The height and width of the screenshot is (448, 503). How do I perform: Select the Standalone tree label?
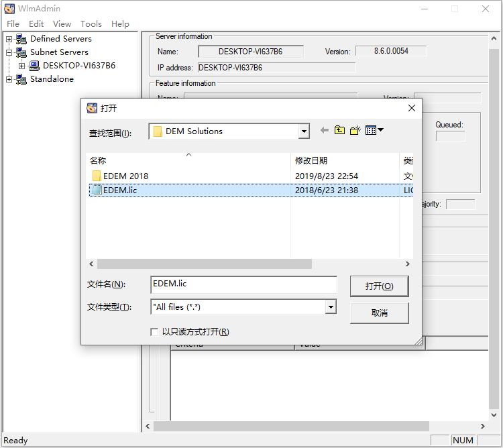52,79
